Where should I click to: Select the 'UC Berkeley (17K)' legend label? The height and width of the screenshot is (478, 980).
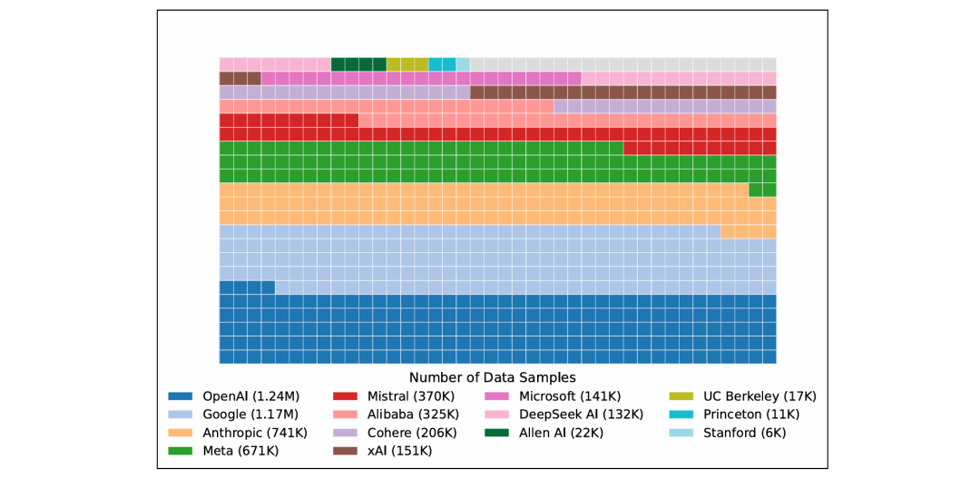coord(760,396)
